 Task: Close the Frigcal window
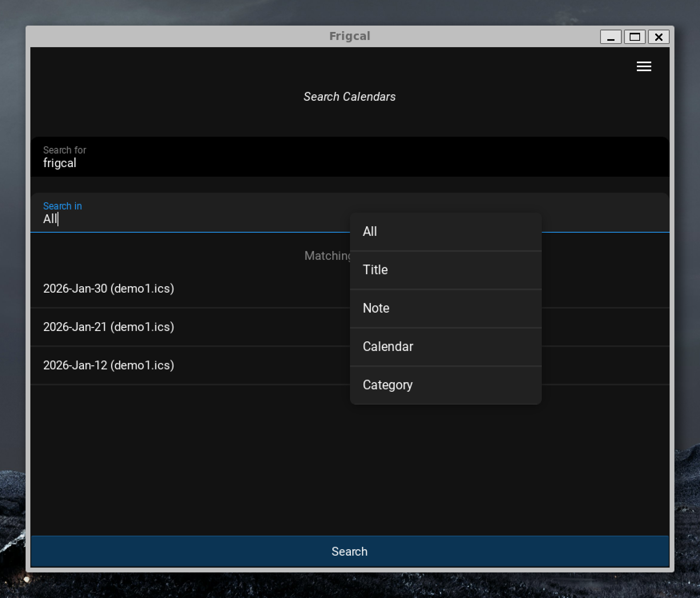click(x=658, y=37)
